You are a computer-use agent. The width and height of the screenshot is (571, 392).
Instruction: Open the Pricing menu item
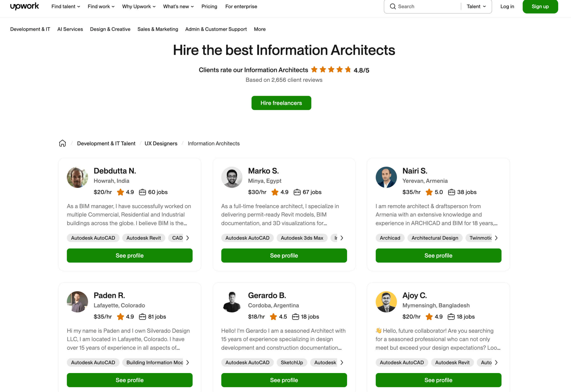click(x=209, y=6)
